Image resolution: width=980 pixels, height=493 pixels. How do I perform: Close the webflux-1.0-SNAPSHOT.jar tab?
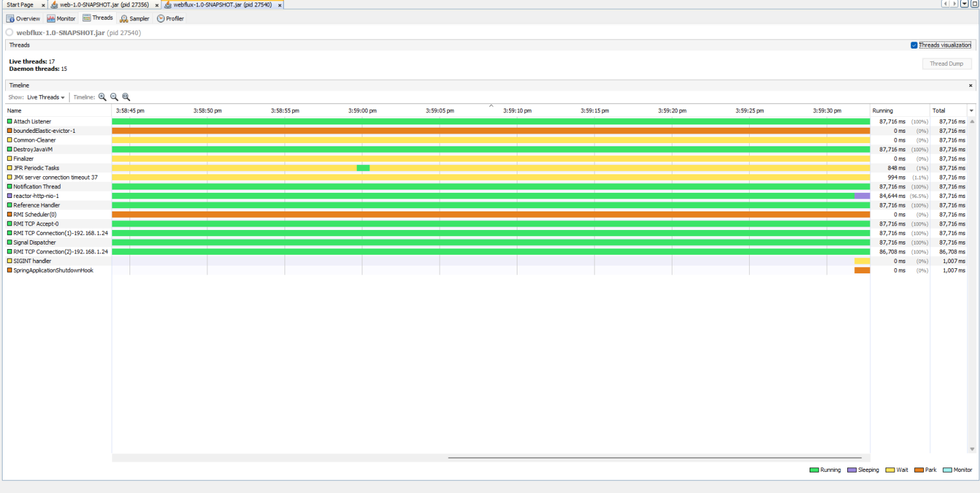point(279,5)
